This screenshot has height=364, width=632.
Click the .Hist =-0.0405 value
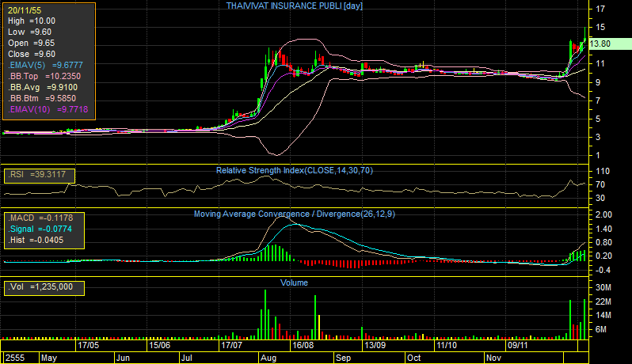(36, 240)
